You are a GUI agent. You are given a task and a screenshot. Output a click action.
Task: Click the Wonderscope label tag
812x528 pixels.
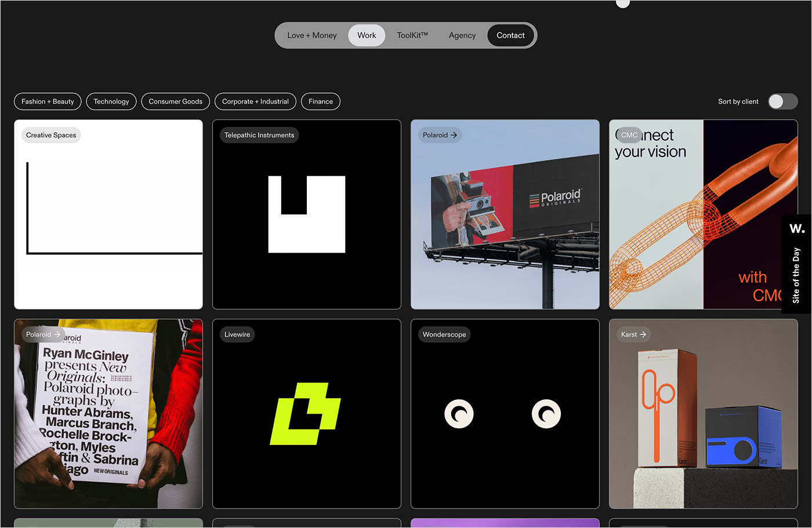[444, 334]
